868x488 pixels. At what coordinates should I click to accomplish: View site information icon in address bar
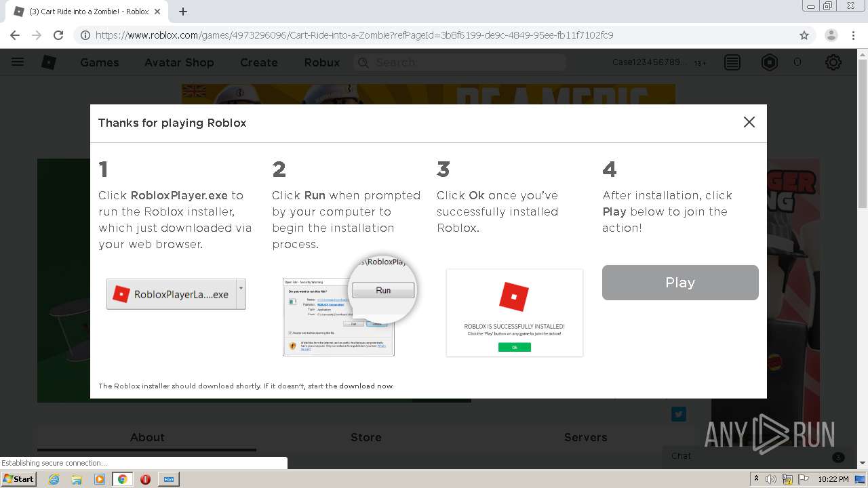(x=85, y=35)
